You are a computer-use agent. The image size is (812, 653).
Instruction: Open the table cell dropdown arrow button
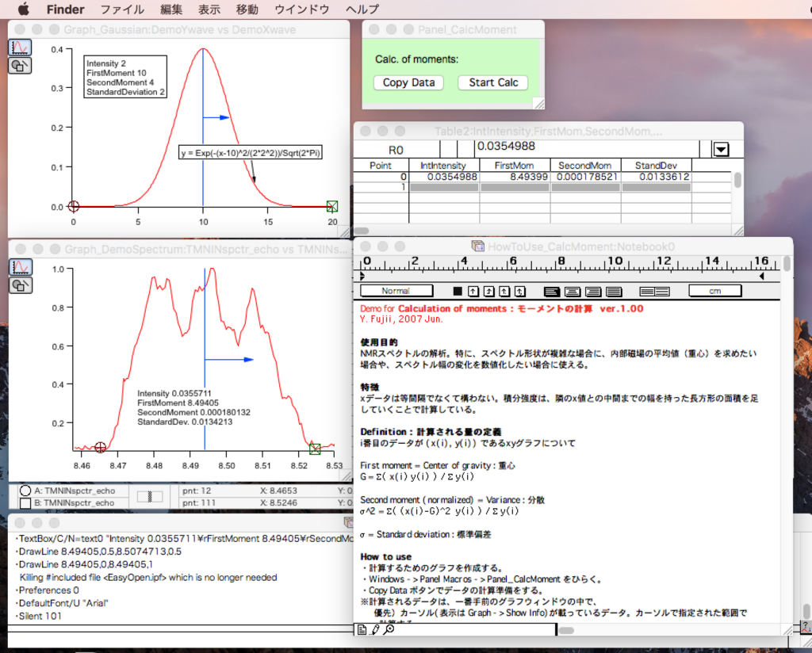coord(720,148)
